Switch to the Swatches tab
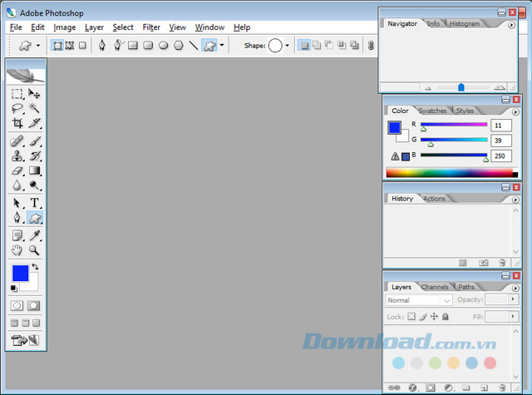The height and width of the screenshot is (395, 532). pos(432,111)
